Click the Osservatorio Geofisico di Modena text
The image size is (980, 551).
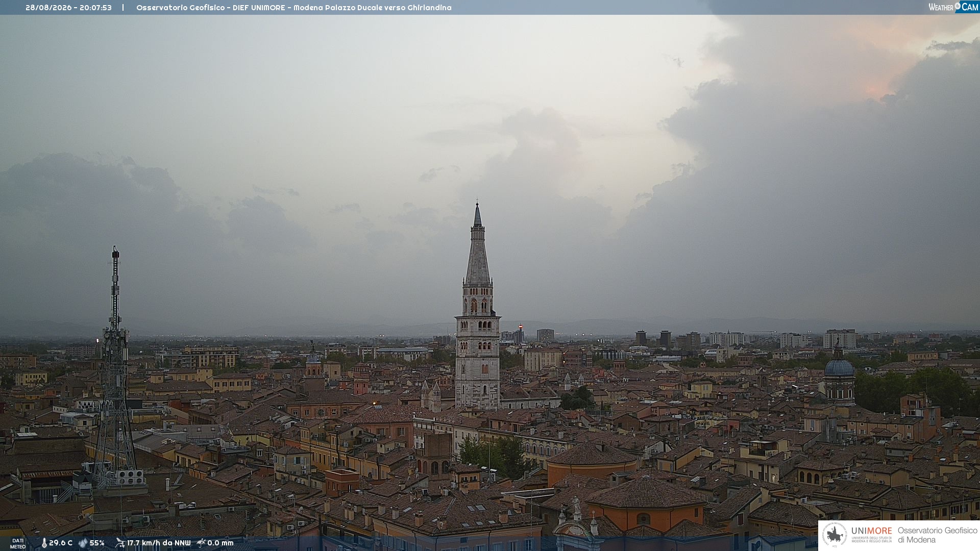coord(937,535)
